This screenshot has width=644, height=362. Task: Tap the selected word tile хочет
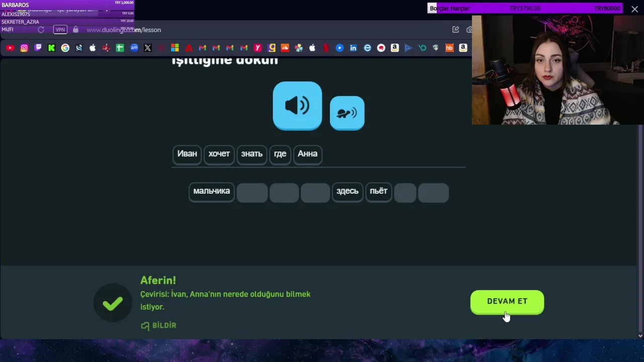pos(219,154)
